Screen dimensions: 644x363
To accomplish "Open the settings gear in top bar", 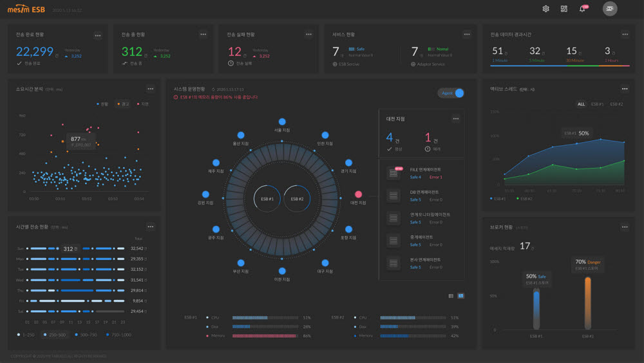I will [x=545, y=8].
